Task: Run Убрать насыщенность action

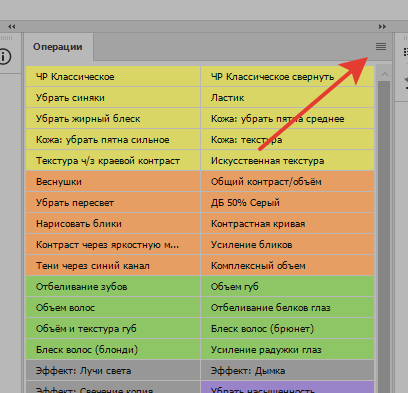Action: (287, 387)
